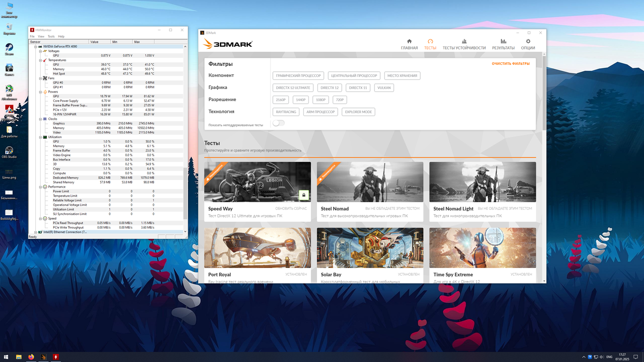Open the Time Spy Extreme test card
644x362 pixels.
(482, 255)
